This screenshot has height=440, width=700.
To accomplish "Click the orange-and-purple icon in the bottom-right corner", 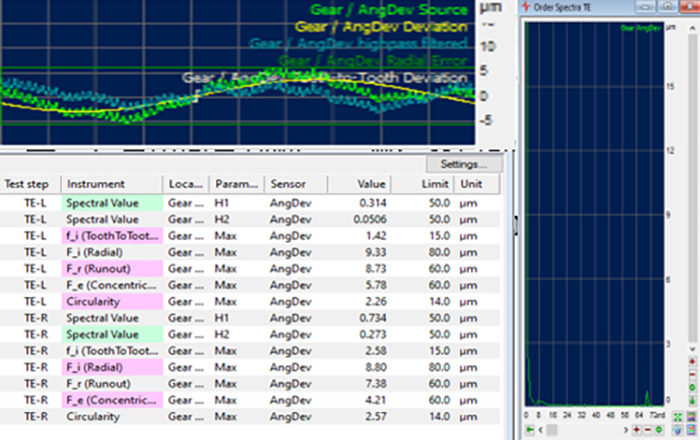I will pos(691,430).
